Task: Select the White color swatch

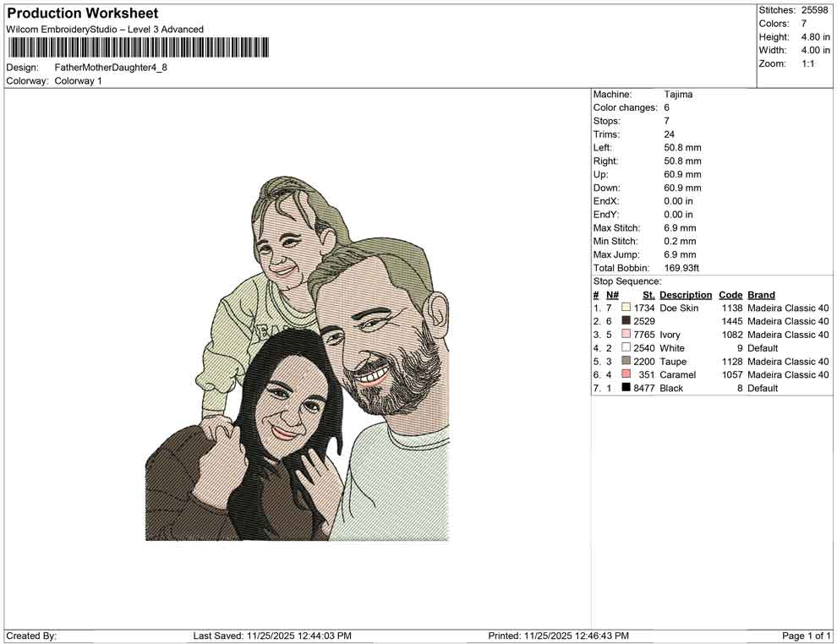Action: 626,347
